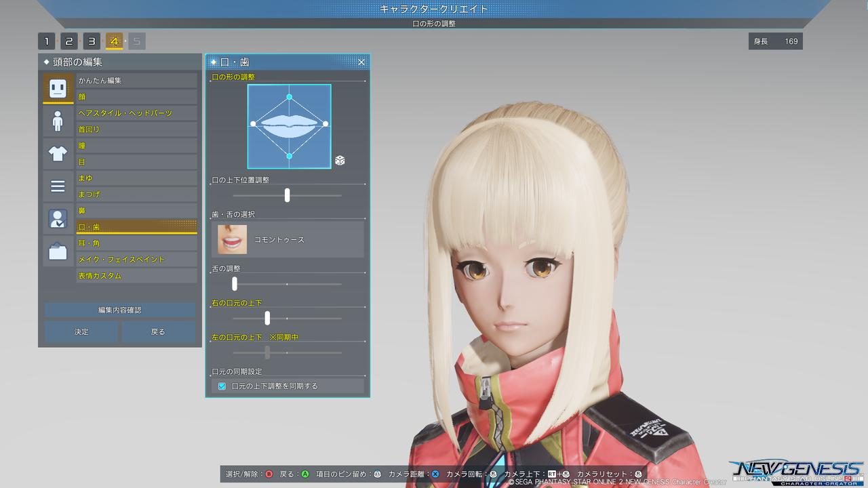
Task: Open the character profile check icon
Action: click(x=58, y=218)
